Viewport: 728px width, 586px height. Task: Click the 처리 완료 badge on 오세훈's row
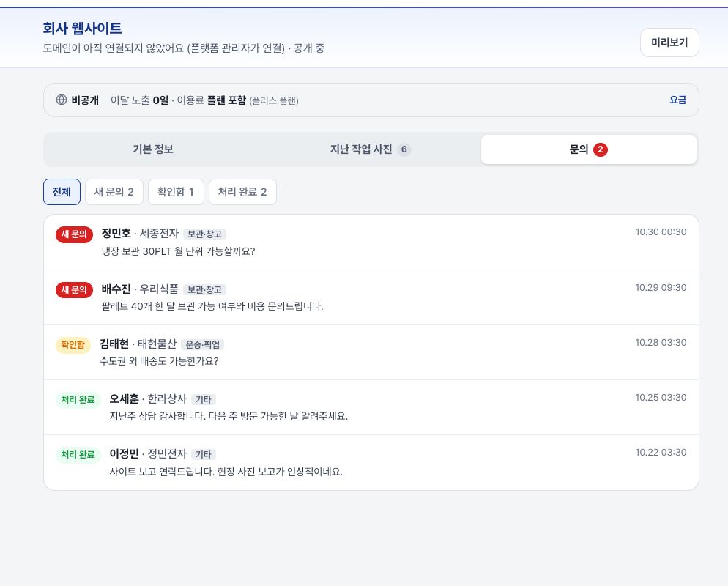(x=78, y=399)
